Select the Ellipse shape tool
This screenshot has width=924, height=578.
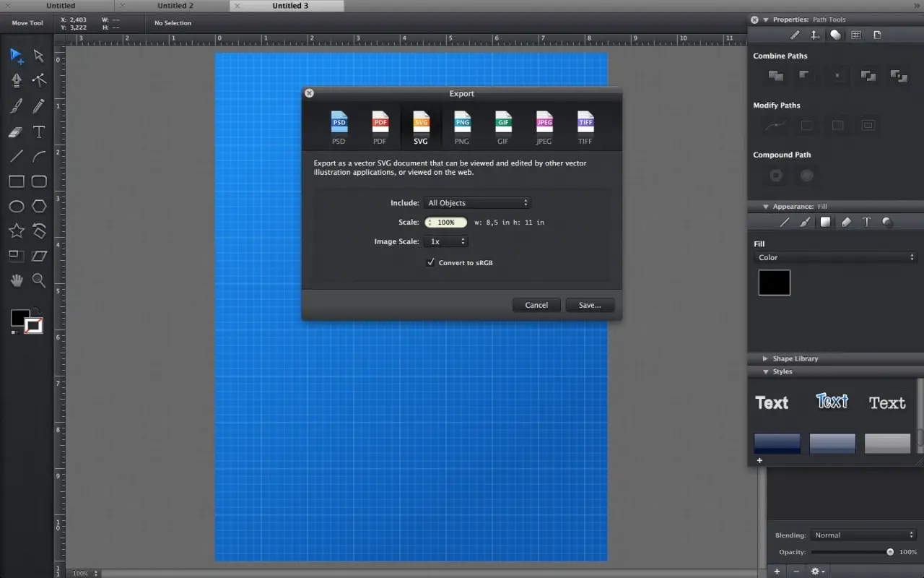(x=17, y=207)
